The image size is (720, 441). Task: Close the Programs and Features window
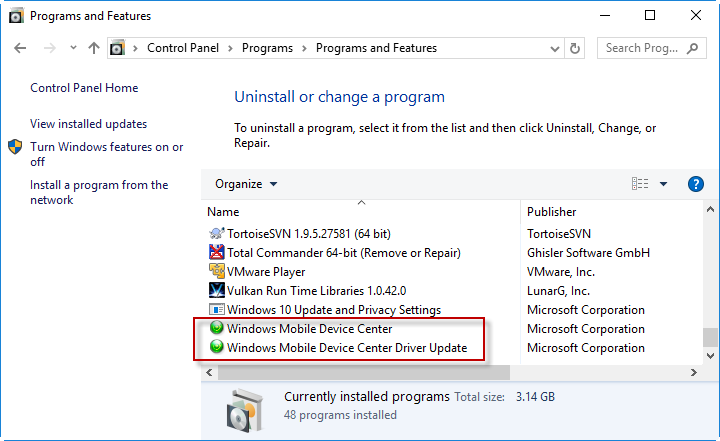696,16
